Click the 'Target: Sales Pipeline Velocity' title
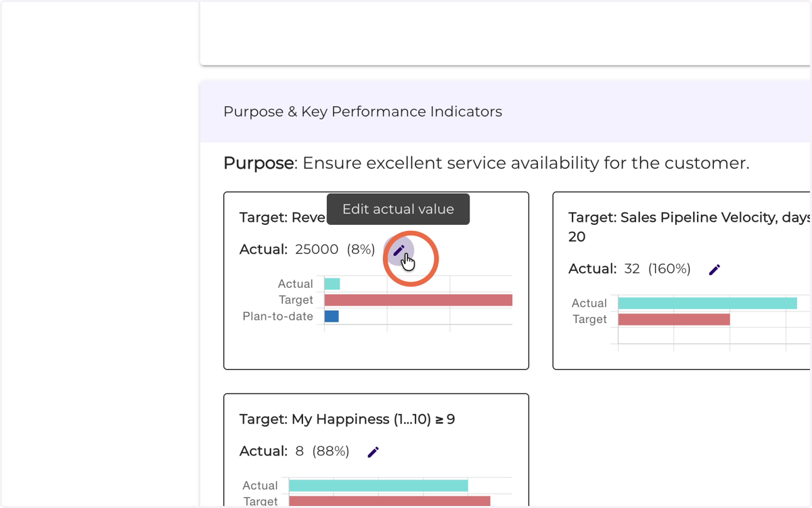812x508 pixels. point(690,227)
